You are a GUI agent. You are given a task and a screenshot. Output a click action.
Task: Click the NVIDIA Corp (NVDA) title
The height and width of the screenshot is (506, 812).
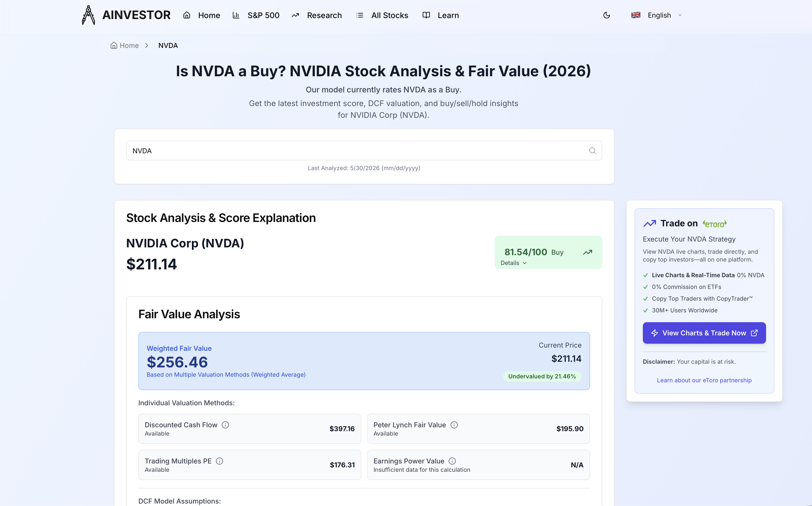coord(185,243)
